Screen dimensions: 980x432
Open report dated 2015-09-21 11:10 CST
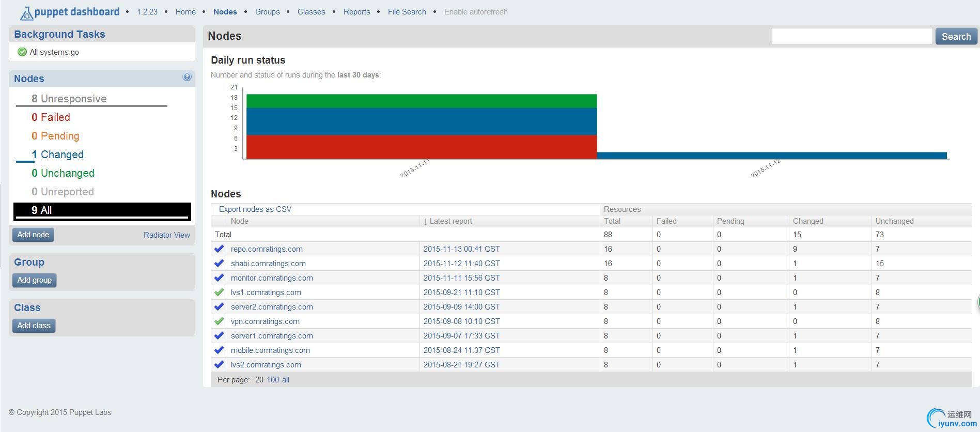(462, 292)
